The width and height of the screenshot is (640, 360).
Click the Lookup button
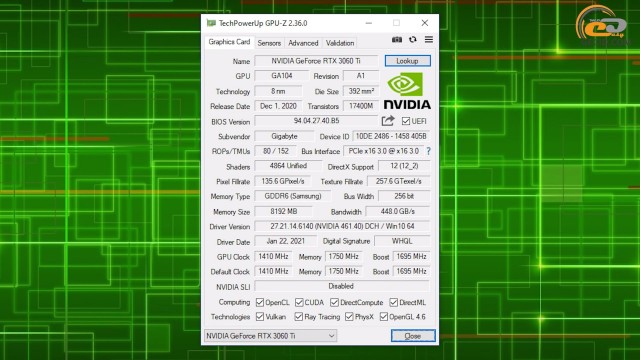tap(407, 61)
